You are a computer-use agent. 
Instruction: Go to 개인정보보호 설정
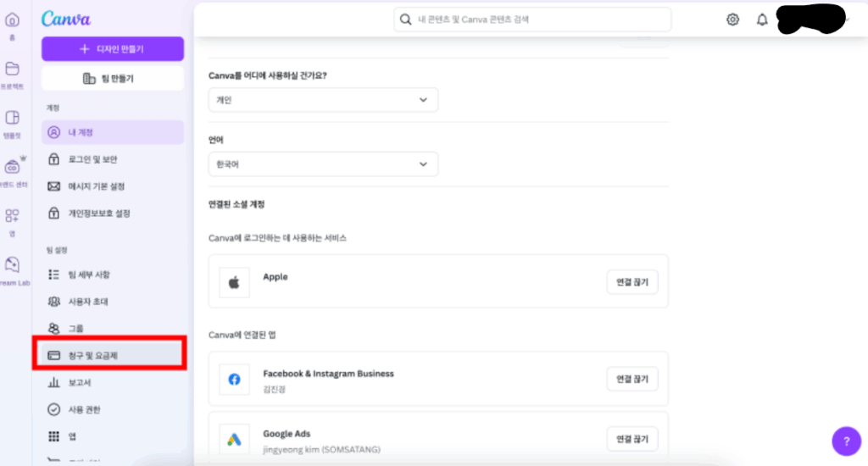113,213
